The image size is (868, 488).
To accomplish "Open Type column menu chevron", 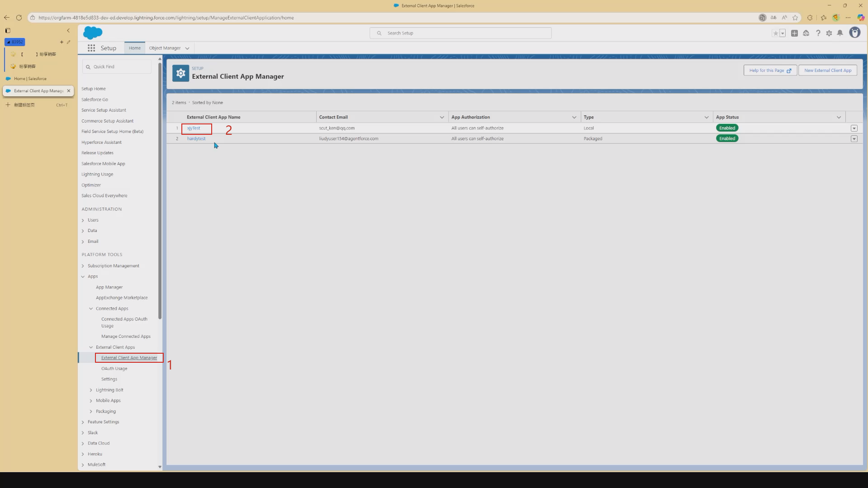I will click(706, 117).
